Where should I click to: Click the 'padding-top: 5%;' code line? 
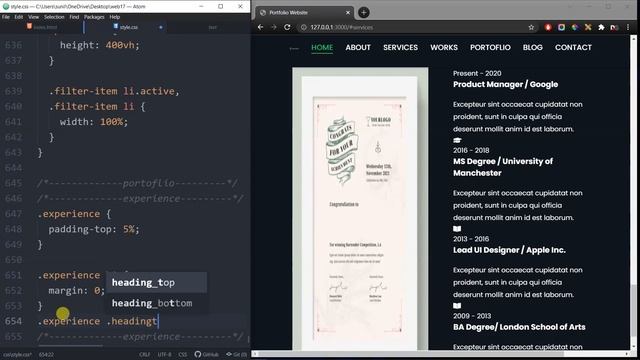tap(94, 229)
